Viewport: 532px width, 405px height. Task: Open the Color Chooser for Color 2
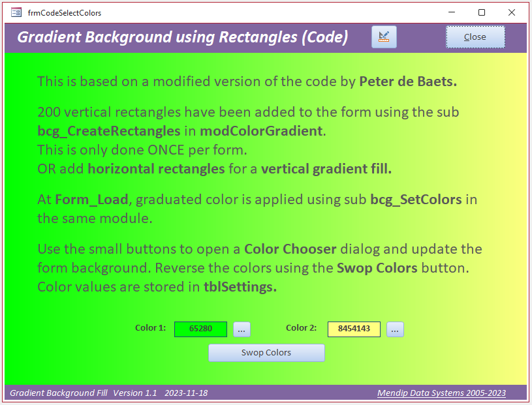[395, 329]
